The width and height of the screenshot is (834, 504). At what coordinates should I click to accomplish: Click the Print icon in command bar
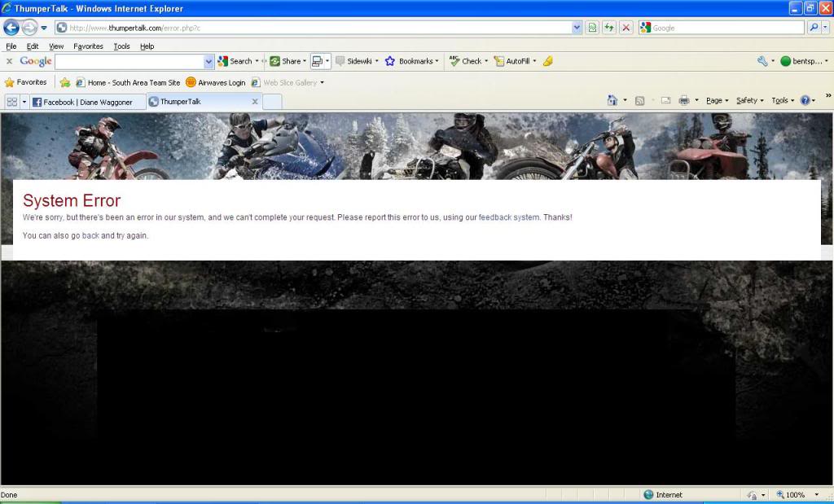[684, 101]
